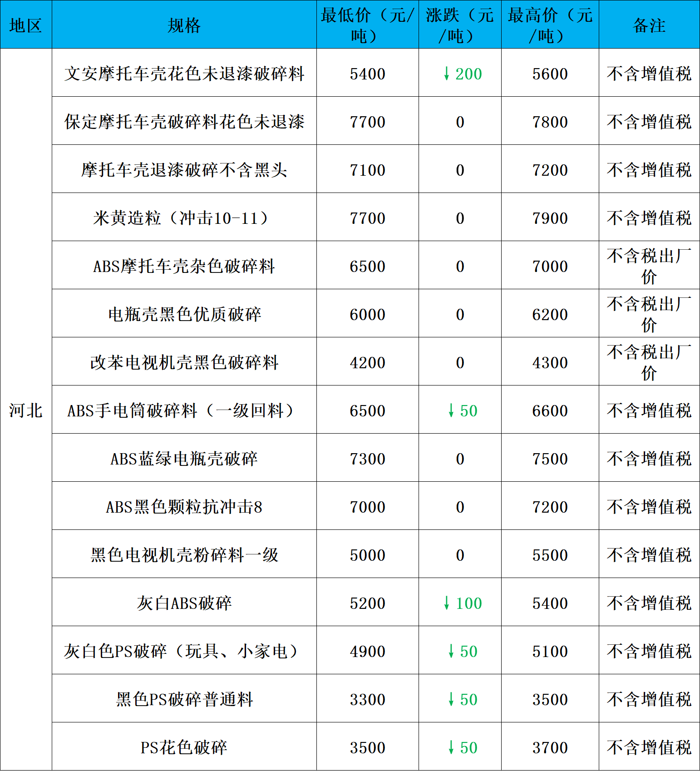The width and height of the screenshot is (700, 771).
Task: Click the 米黄造粒（冲击10-11） spec cell
Action: pos(184,218)
